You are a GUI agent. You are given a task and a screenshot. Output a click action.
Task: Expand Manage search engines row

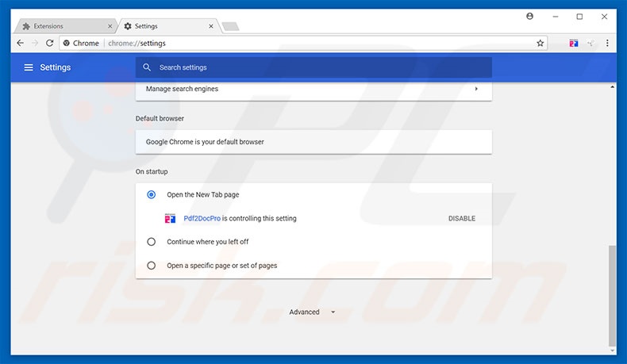313,89
